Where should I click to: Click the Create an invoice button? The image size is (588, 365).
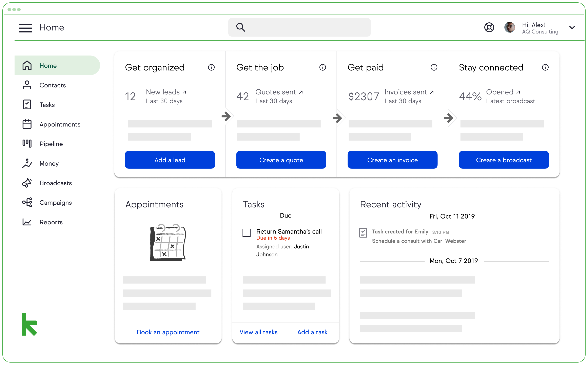pyautogui.click(x=392, y=160)
